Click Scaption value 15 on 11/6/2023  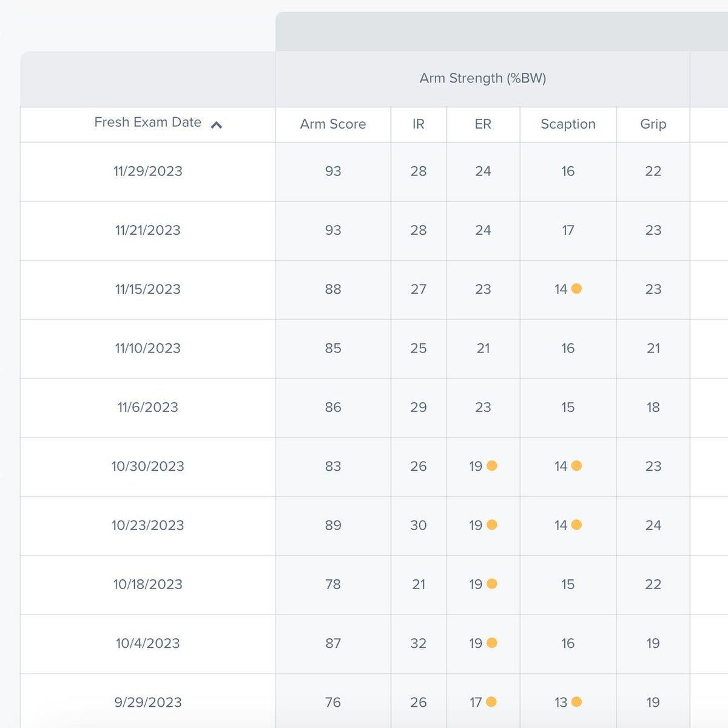point(568,408)
